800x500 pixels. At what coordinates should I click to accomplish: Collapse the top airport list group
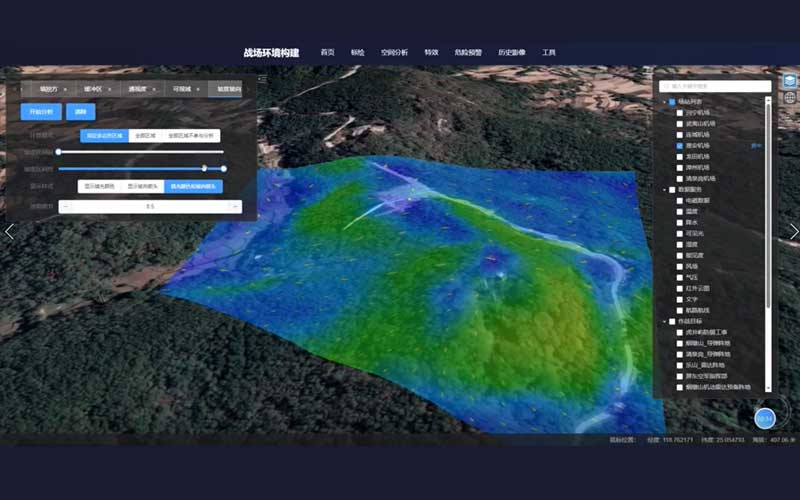664,102
